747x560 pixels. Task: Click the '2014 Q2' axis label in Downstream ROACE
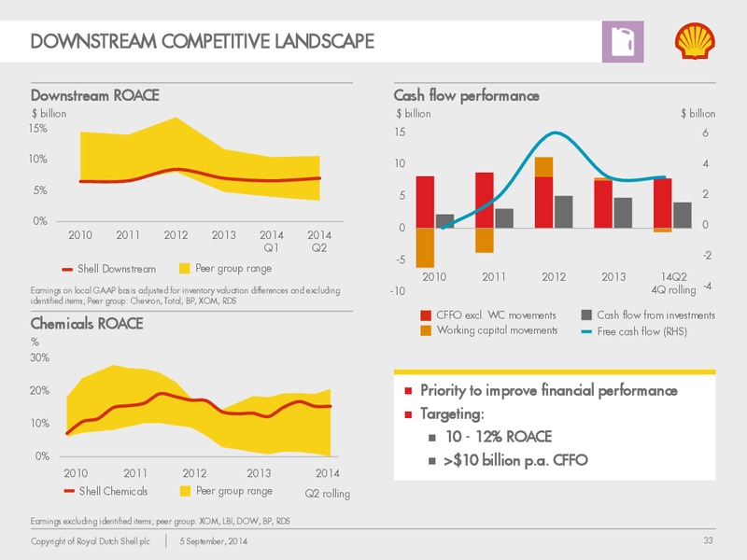tap(319, 242)
